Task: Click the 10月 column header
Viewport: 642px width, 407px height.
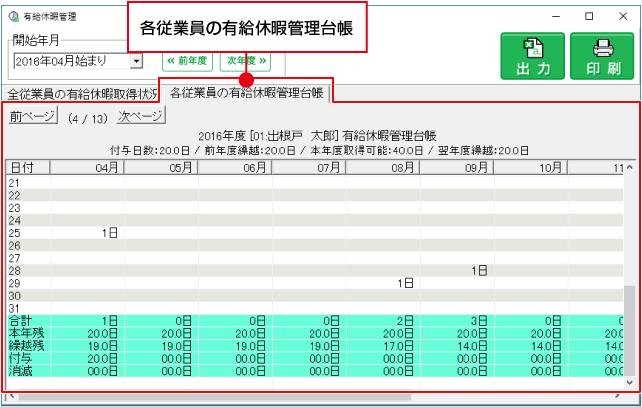Action: click(x=531, y=167)
